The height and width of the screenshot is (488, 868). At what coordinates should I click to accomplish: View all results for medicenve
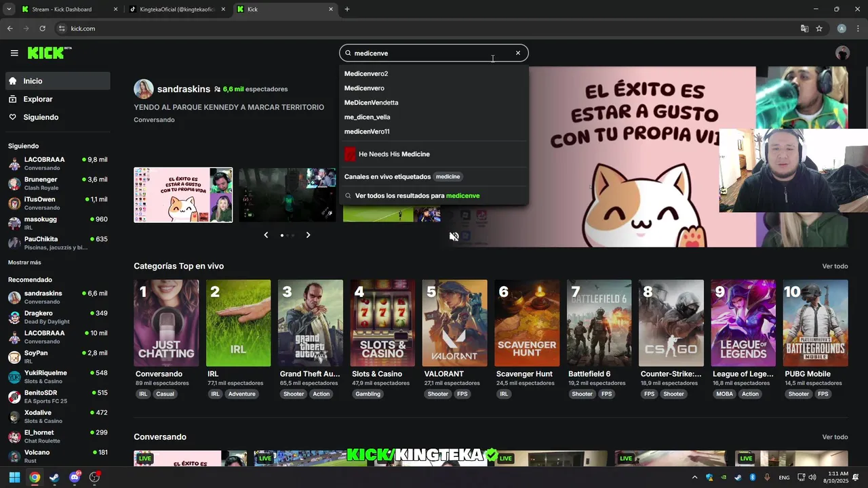pyautogui.click(x=434, y=195)
